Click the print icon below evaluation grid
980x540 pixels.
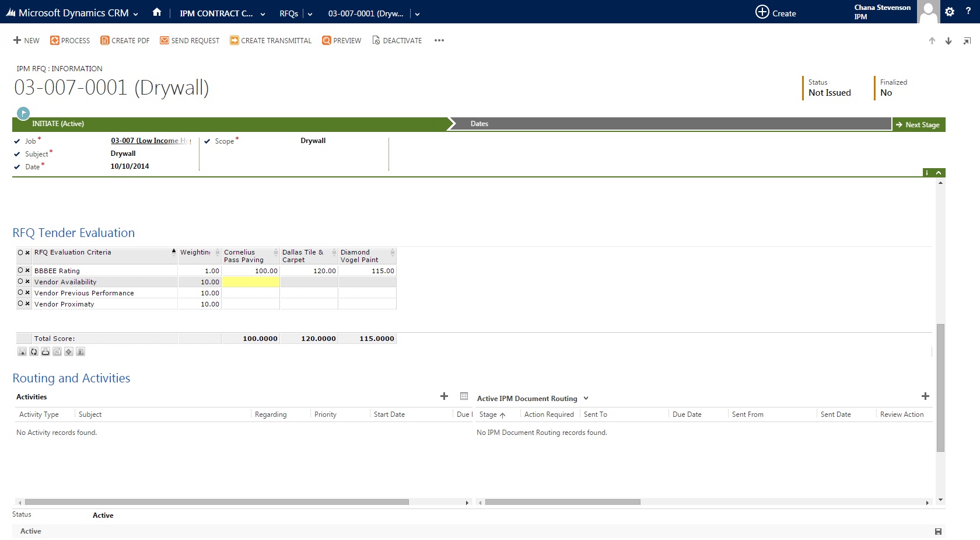coord(45,351)
